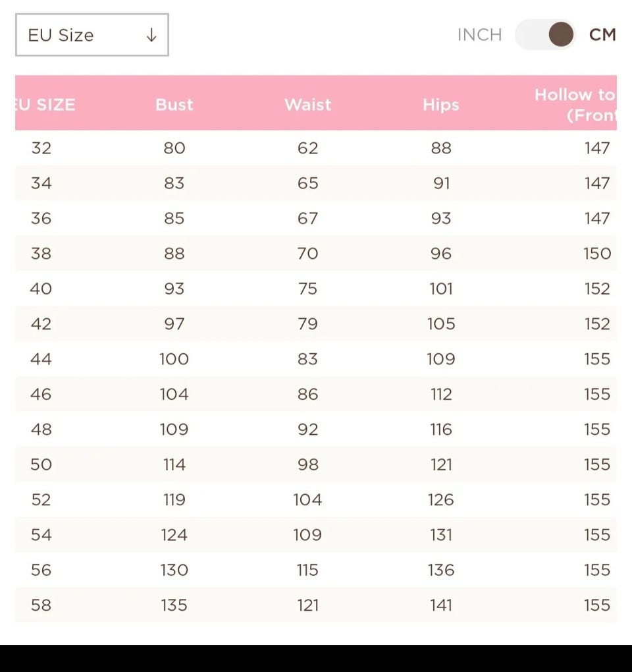Click bust value 93 in size 40 row
The height and width of the screenshot is (672, 632).
174,289
